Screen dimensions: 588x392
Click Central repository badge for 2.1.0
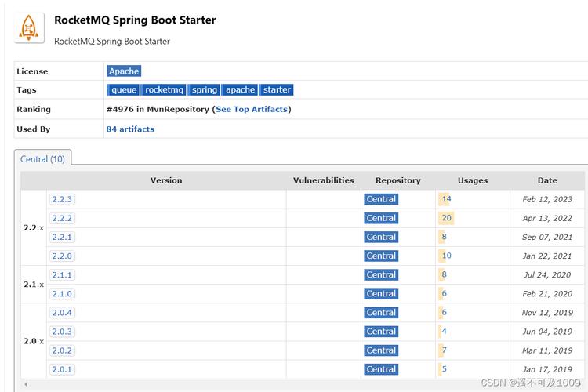coord(381,294)
